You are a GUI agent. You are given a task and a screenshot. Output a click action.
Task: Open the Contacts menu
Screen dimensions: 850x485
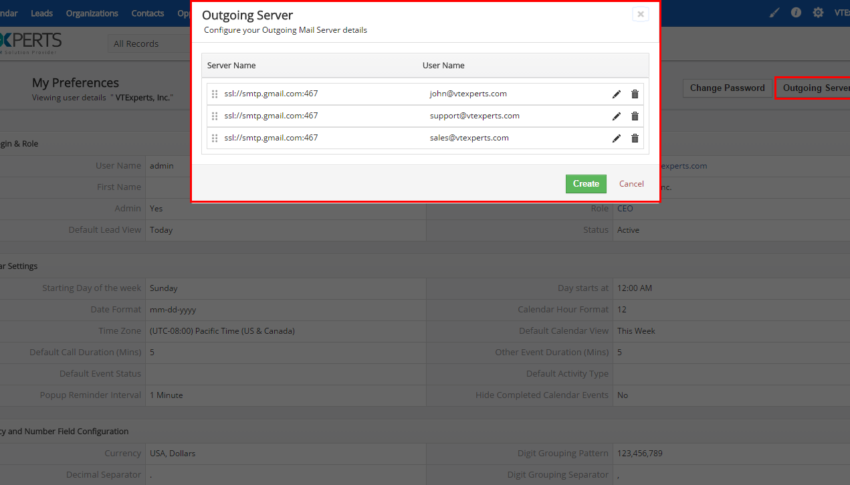(x=147, y=13)
